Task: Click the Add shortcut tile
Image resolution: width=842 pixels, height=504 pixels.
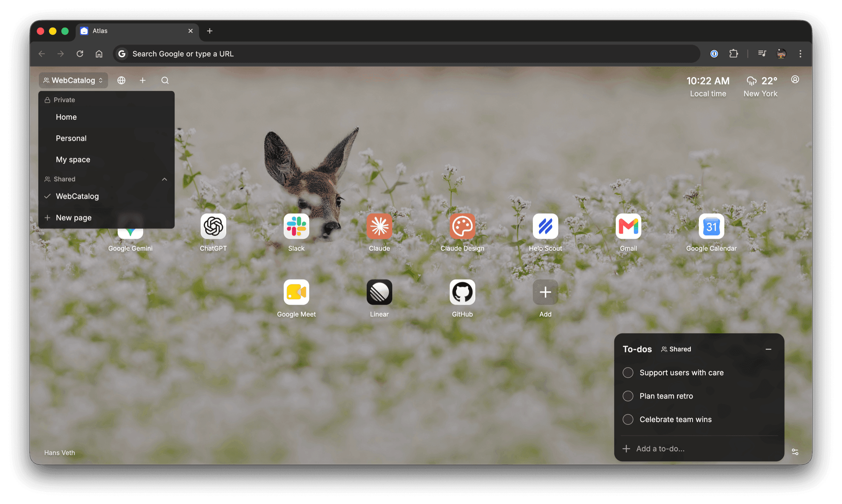Action: (545, 292)
